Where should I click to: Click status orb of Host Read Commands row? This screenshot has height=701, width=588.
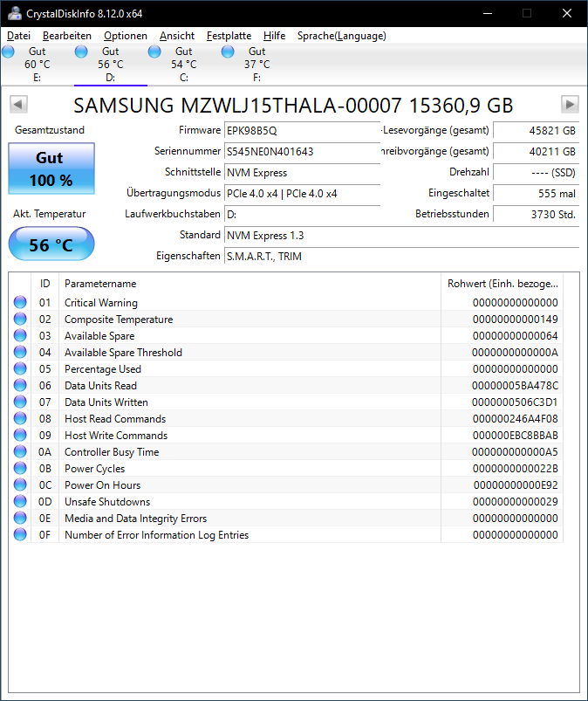pos(20,418)
